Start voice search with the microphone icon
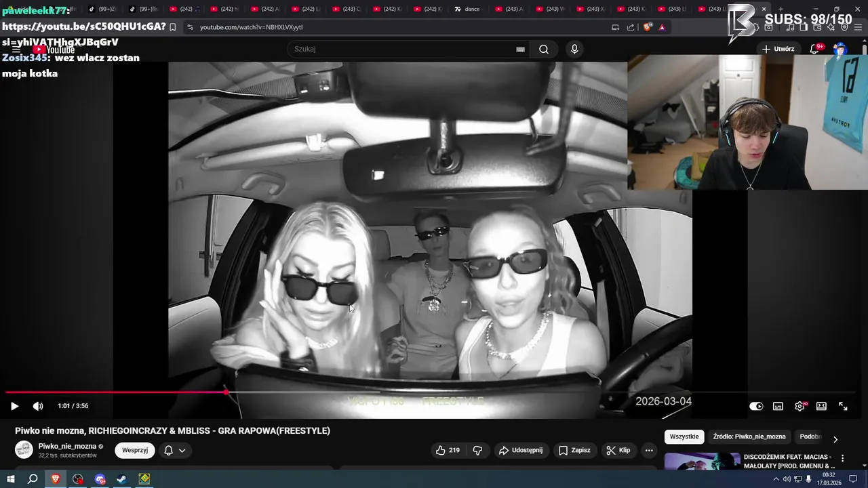The image size is (868, 488). [574, 49]
